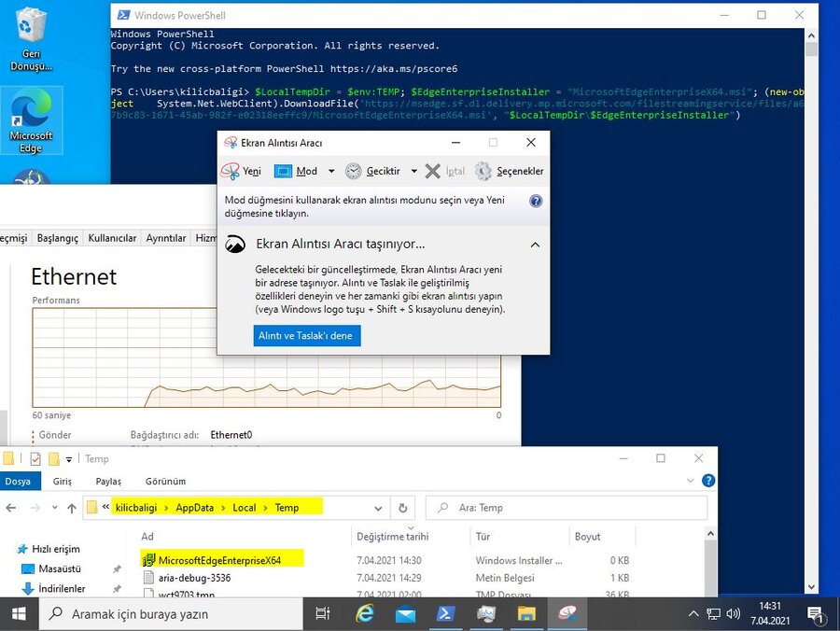This screenshot has width=840, height=631.
Task: Click Yeni button in Snipping Tool
Action: click(242, 171)
